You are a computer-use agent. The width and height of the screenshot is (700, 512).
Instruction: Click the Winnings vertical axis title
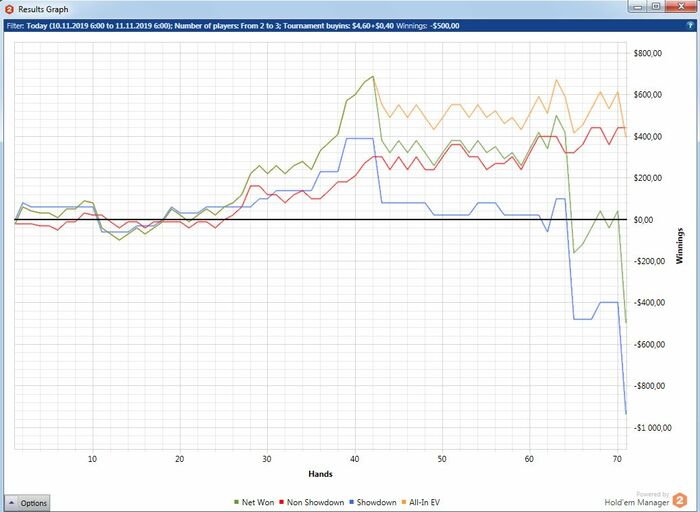point(679,246)
